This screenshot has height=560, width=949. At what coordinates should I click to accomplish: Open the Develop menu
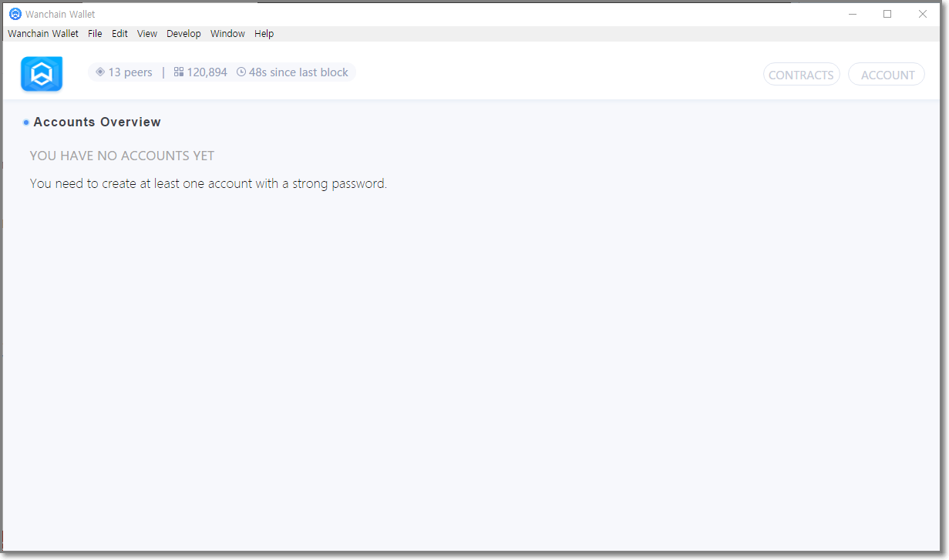tap(183, 34)
